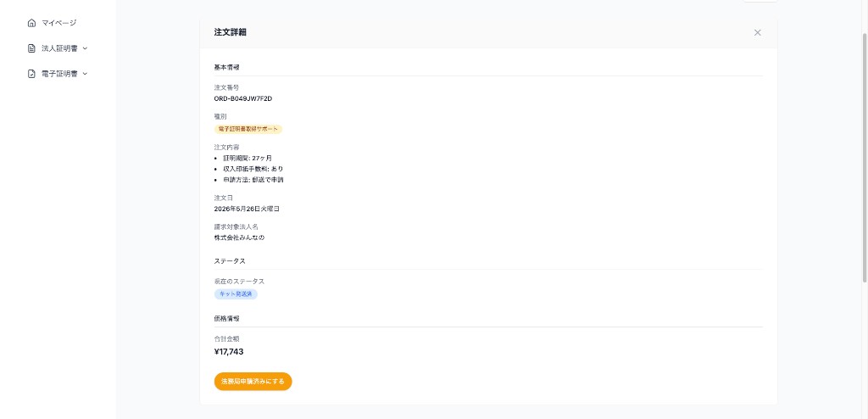Click the page vertical scrollbar on the right
Viewport: 868px width, 419px height.
(x=864, y=155)
